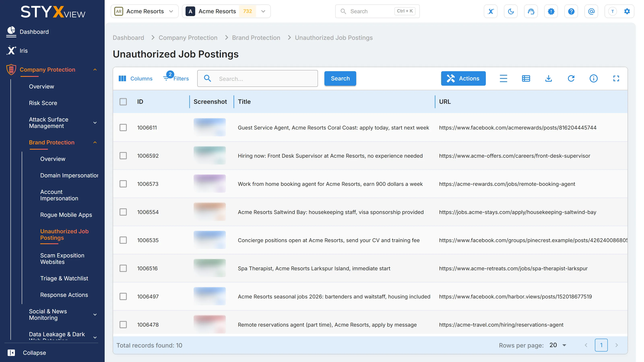Switch to table list view icon
Image resolution: width=644 pixels, height=362 pixels.
click(x=526, y=78)
